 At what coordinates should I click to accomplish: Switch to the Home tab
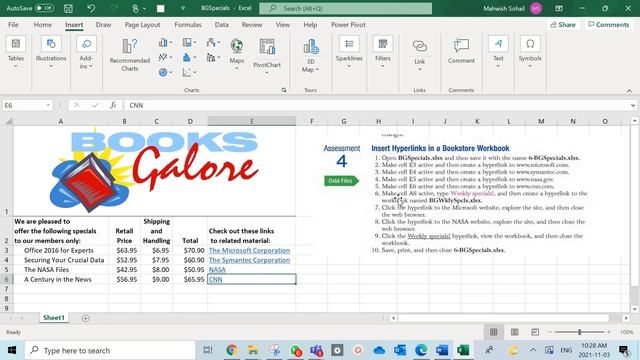point(42,24)
